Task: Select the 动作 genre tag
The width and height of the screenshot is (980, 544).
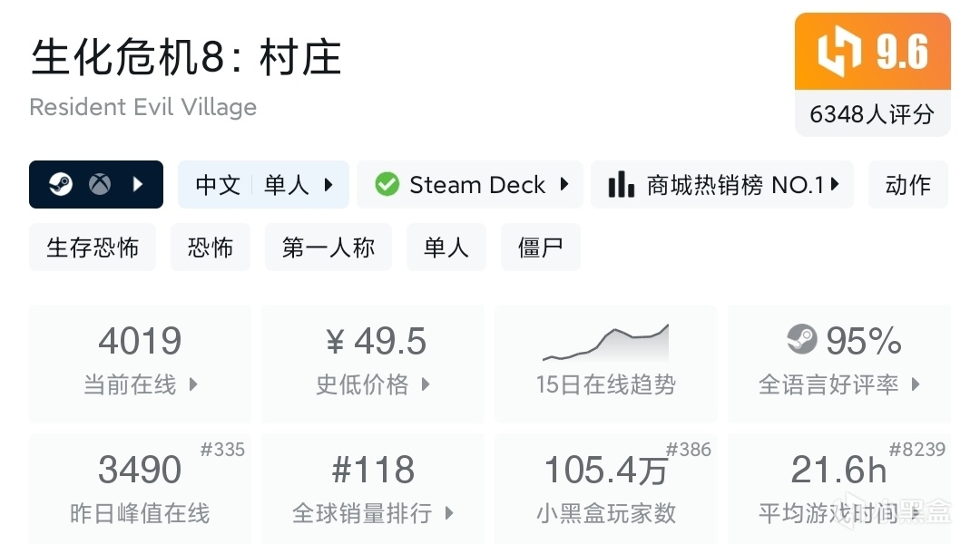Action: 907,185
